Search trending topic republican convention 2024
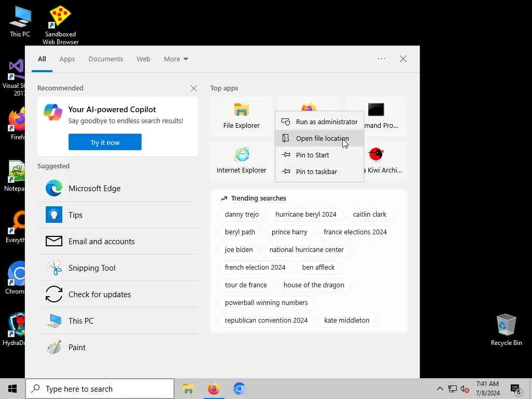Viewport: 532px width, 399px height. coord(266,320)
